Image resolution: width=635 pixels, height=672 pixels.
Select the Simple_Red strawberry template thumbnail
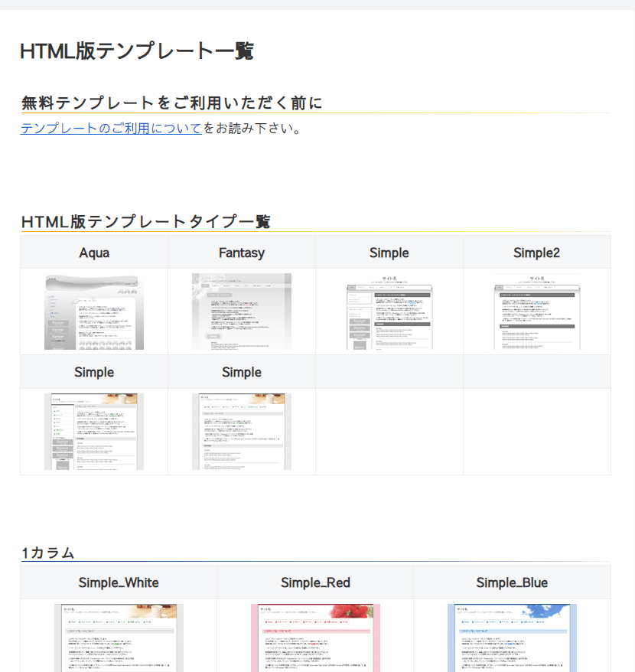click(315, 637)
